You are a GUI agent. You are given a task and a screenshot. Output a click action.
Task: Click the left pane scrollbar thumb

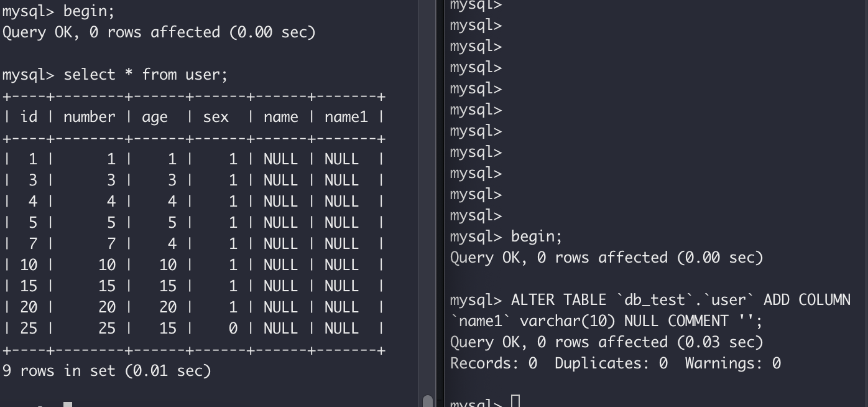point(428,401)
